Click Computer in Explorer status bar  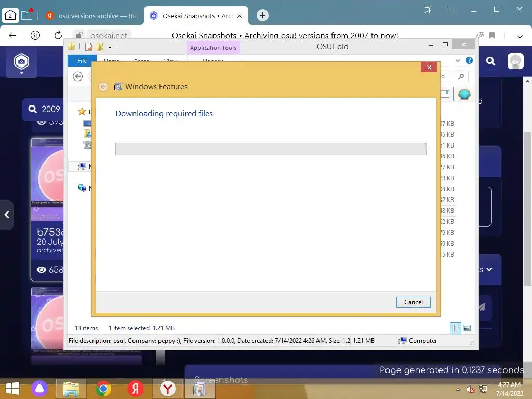pyautogui.click(x=418, y=341)
